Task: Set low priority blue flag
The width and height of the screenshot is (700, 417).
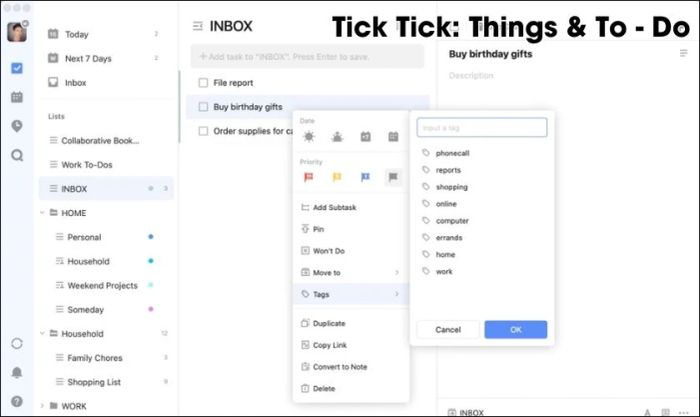Action: tap(365, 177)
